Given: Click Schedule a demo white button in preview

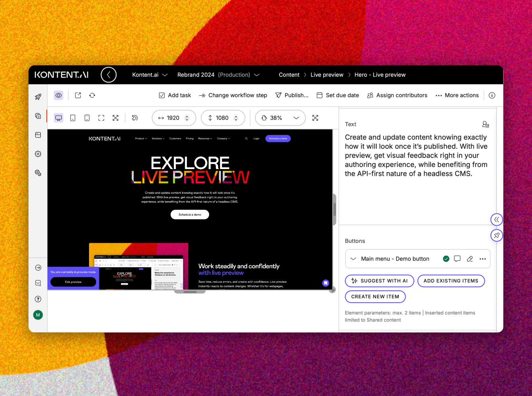Looking at the screenshot, I should point(190,215).
